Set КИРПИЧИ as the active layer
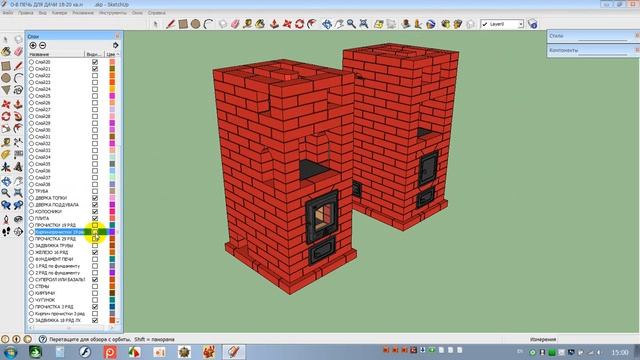This screenshot has width=640, height=360. (31, 293)
